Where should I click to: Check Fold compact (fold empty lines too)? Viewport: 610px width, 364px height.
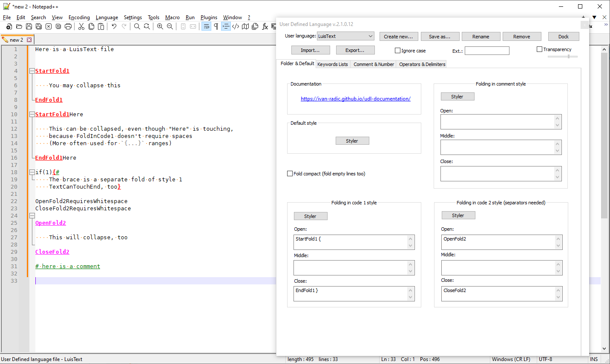[x=290, y=174]
